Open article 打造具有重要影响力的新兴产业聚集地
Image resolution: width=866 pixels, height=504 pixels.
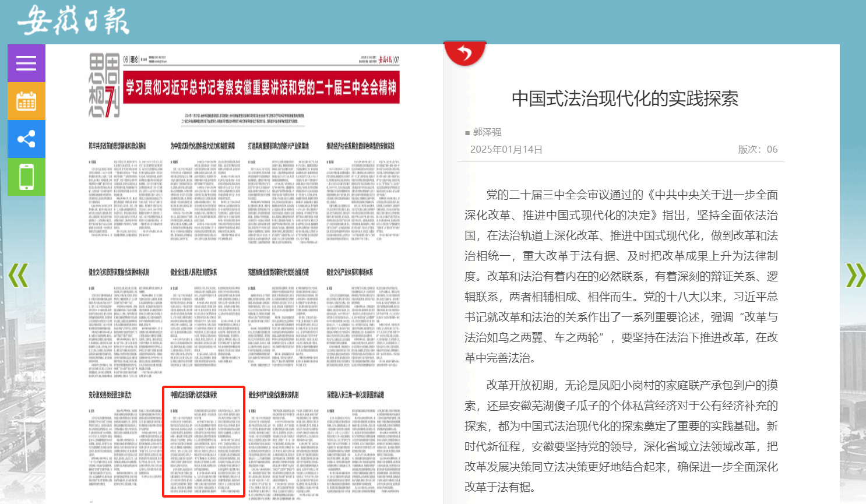click(x=279, y=146)
